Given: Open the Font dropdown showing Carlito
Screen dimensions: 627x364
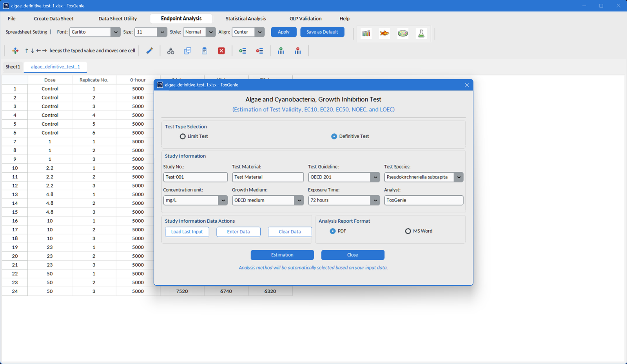Looking at the screenshot, I should (95, 32).
